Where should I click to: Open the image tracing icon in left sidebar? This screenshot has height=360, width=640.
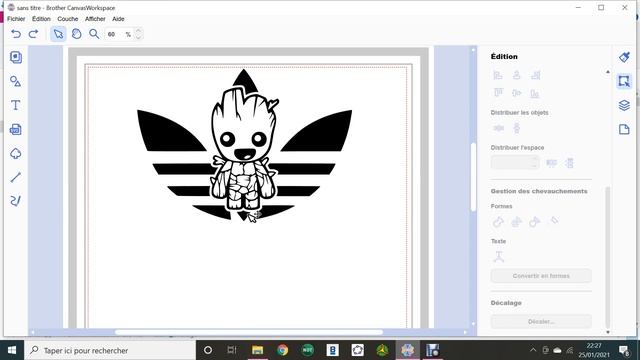point(16,153)
